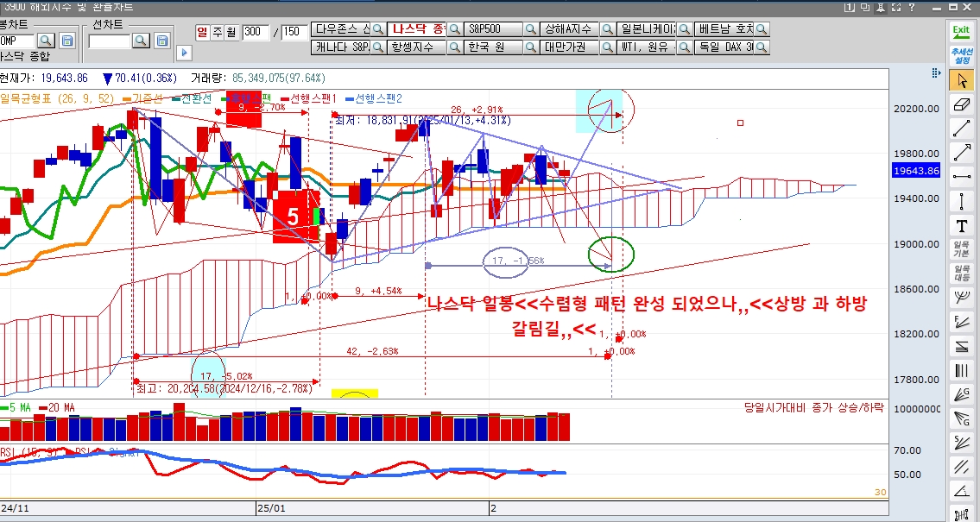Click the magnifier next to 캐나다 S&P

pyautogui.click(x=378, y=47)
